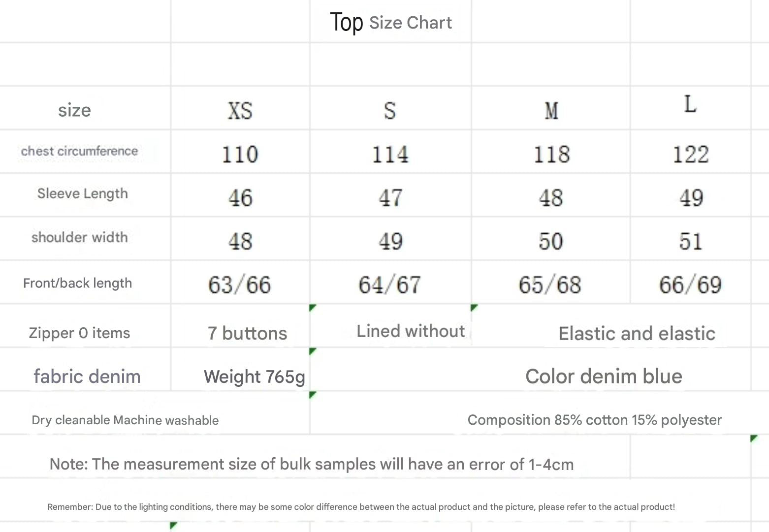Screen dimensions: 769x532
Task: Click the "7 buttons" cell
Action: click(247, 333)
